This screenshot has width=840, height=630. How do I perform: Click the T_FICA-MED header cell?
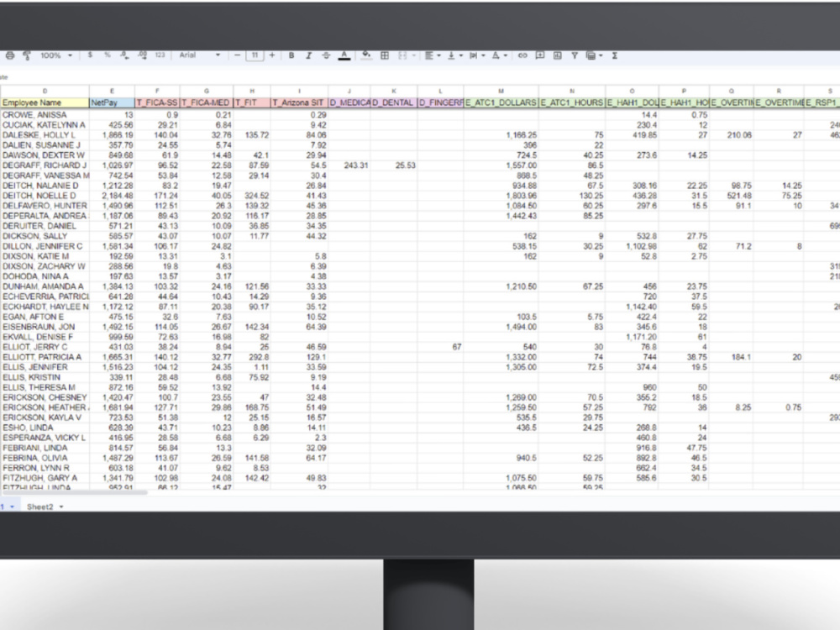[x=207, y=102]
